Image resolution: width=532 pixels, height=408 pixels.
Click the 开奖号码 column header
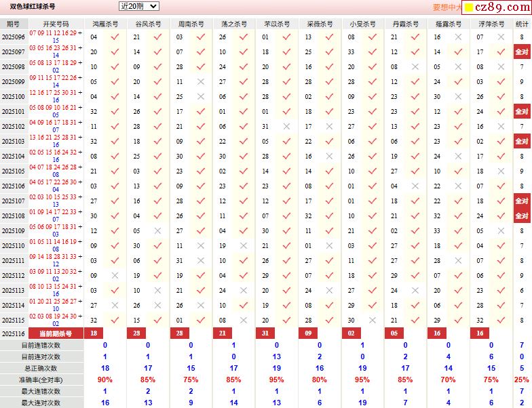(x=56, y=24)
